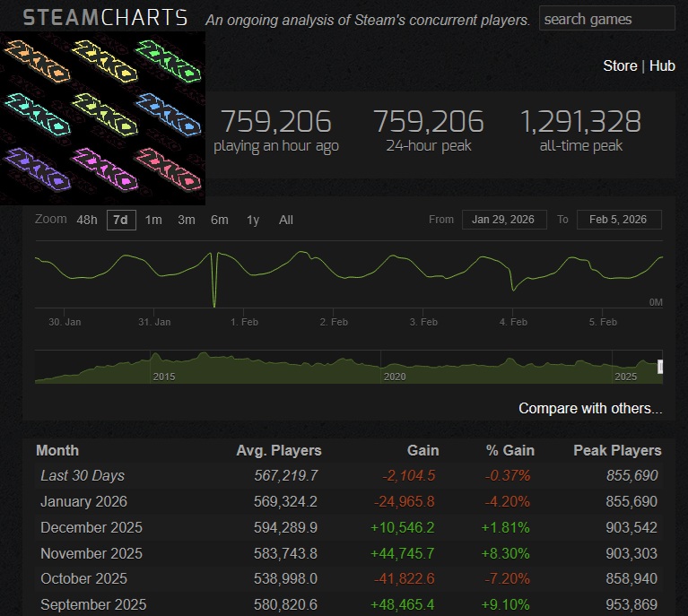Click the 1. Feb axis label
Screen dimensions: 688x616
[244, 322]
